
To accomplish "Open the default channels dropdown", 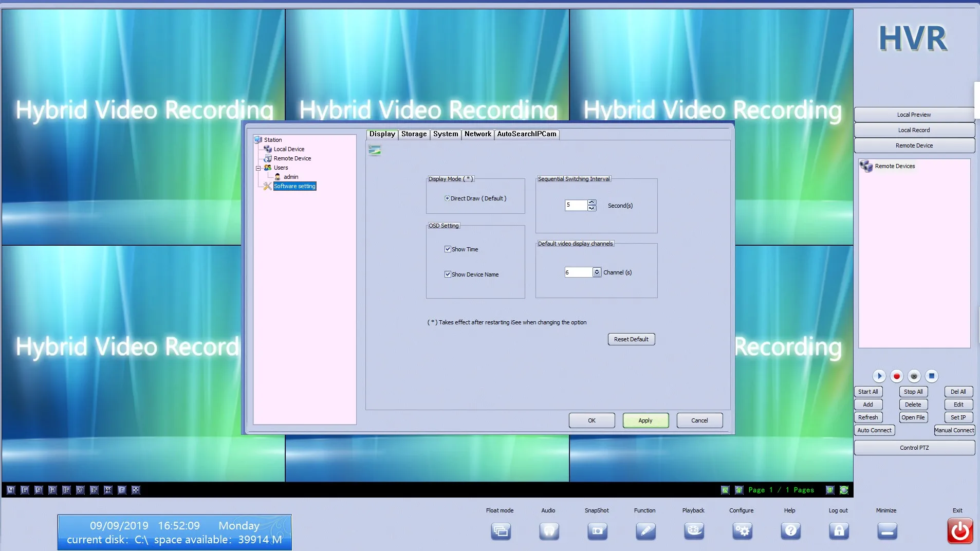I will (x=597, y=272).
